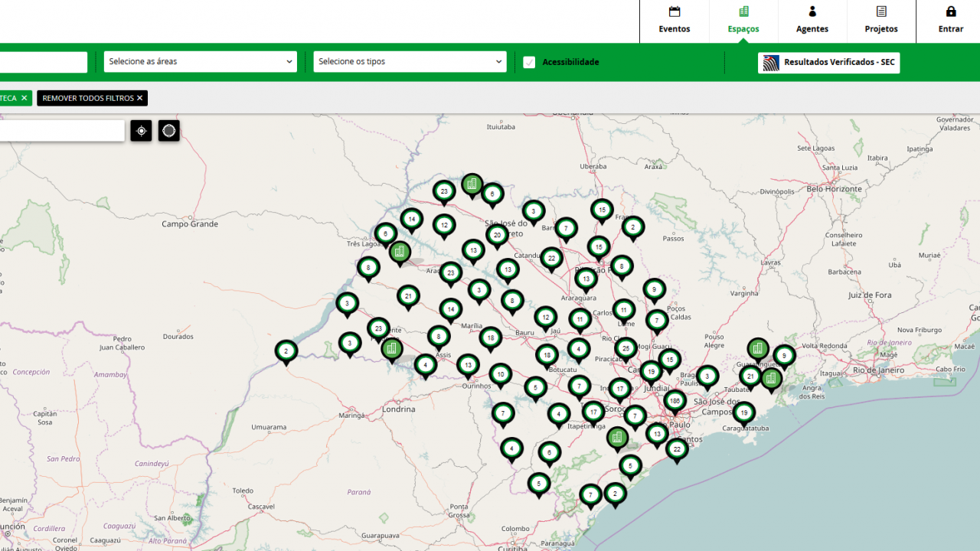
Task: Click the Uberaba label on map
Action: (x=593, y=166)
